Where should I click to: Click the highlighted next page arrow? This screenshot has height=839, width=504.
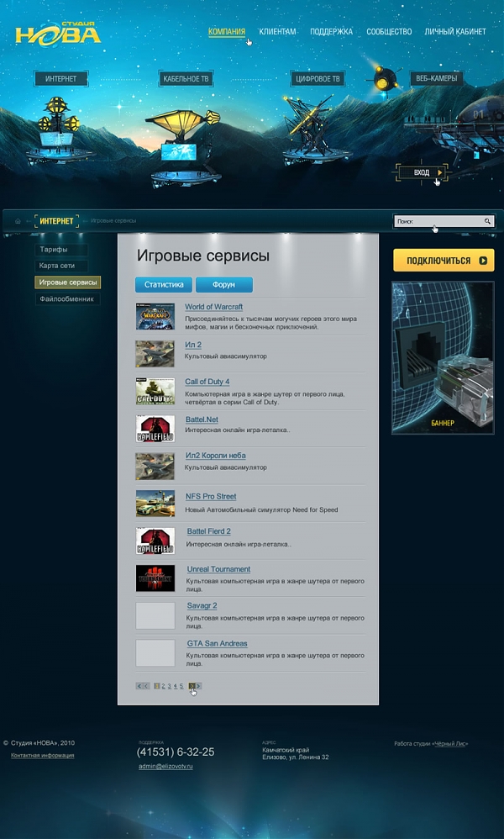pos(192,686)
